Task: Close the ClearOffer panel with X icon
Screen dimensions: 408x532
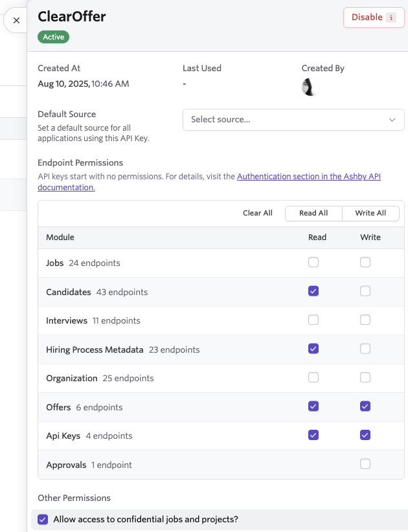Action: point(17,21)
